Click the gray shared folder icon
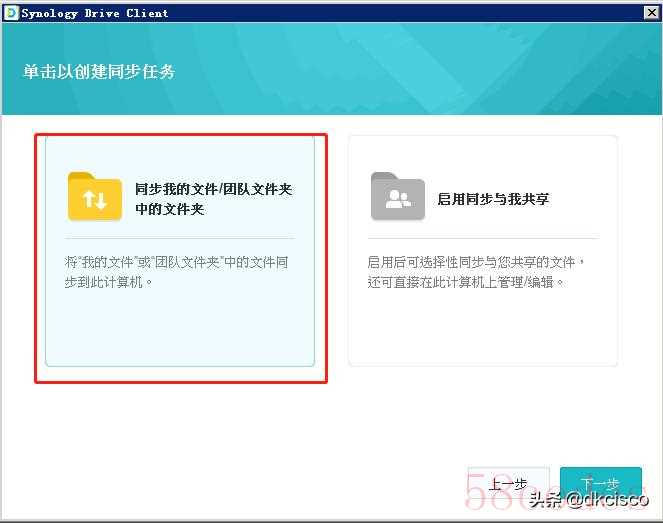663x523 pixels. point(397,196)
